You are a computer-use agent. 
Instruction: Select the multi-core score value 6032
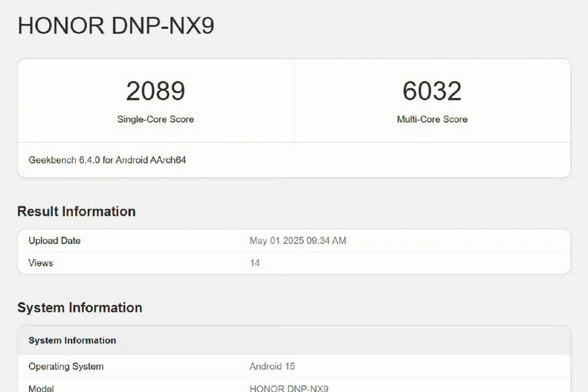432,91
